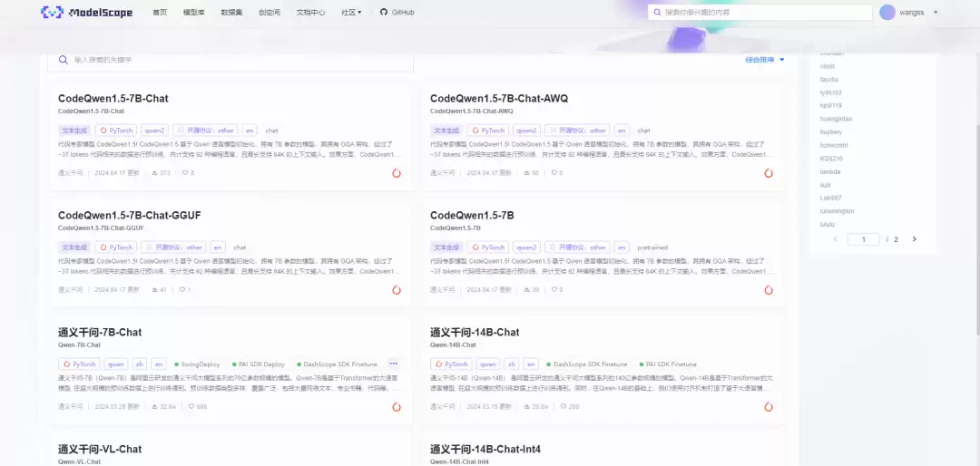Open 数据集 in the navbar
The width and height of the screenshot is (980, 466).
pos(231,12)
